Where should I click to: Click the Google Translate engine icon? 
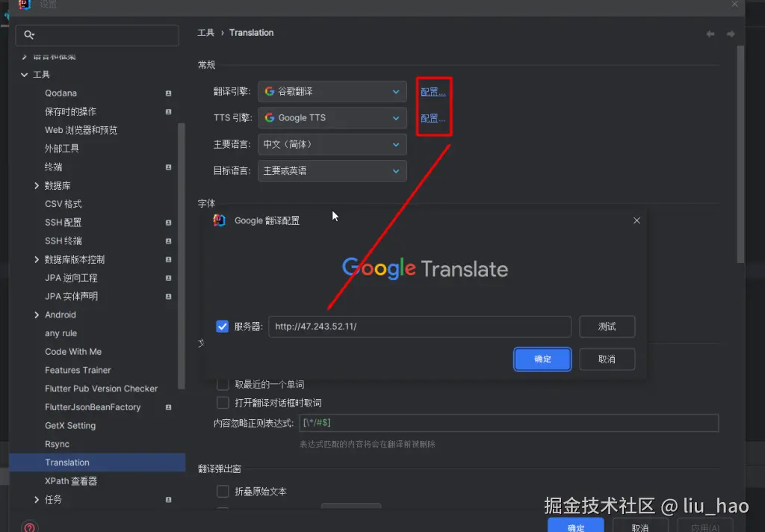click(269, 91)
